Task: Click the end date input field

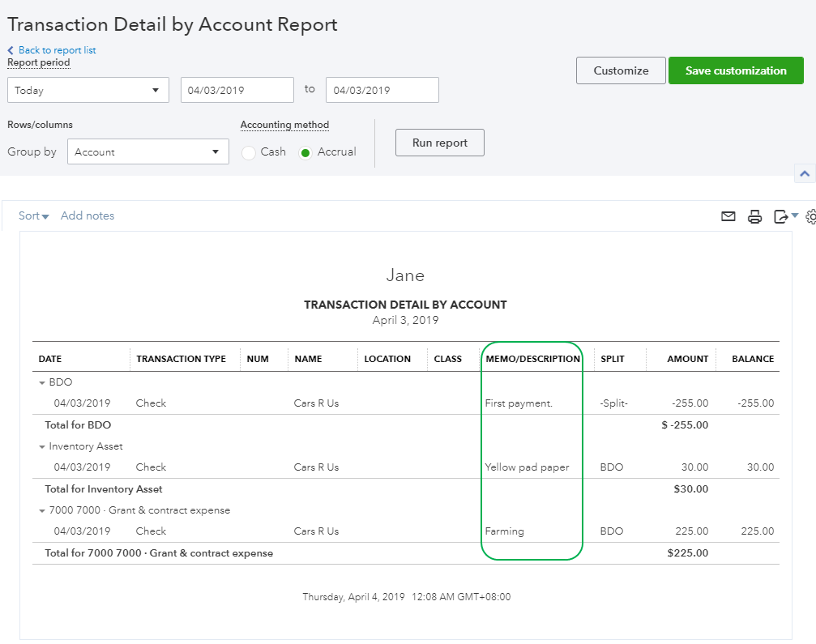Action: (x=382, y=90)
